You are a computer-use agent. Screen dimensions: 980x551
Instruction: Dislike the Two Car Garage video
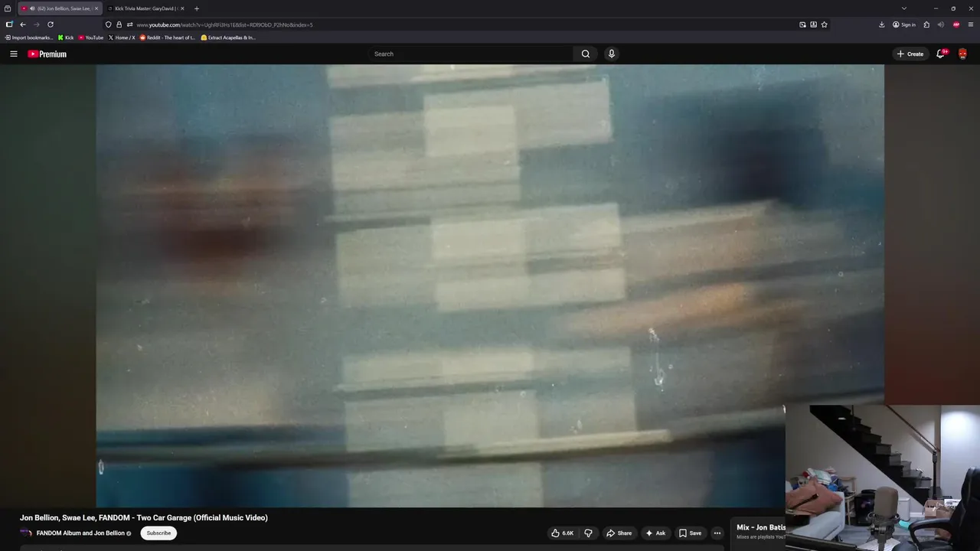tap(588, 533)
